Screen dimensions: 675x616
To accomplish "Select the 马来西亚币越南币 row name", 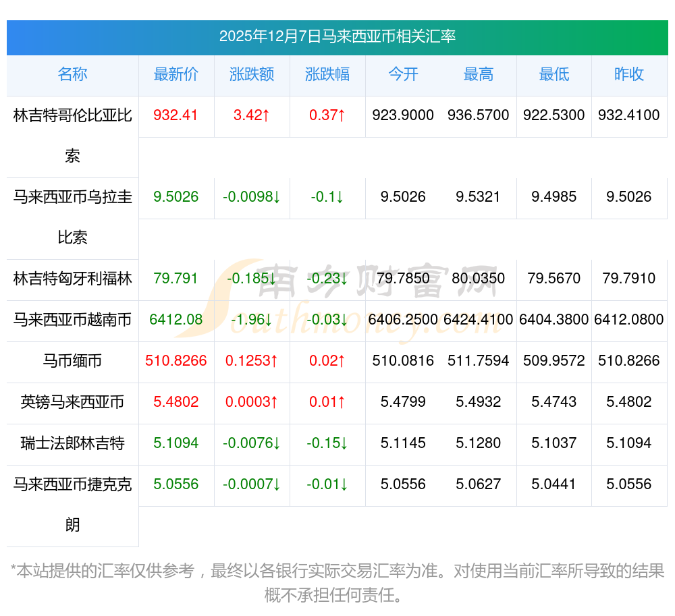I will click(72, 320).
